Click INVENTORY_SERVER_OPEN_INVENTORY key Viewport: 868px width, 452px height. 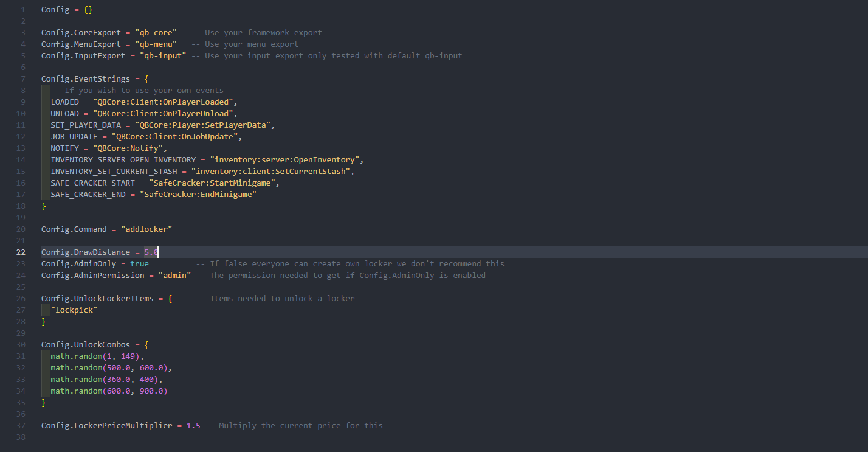pos(123,160)
